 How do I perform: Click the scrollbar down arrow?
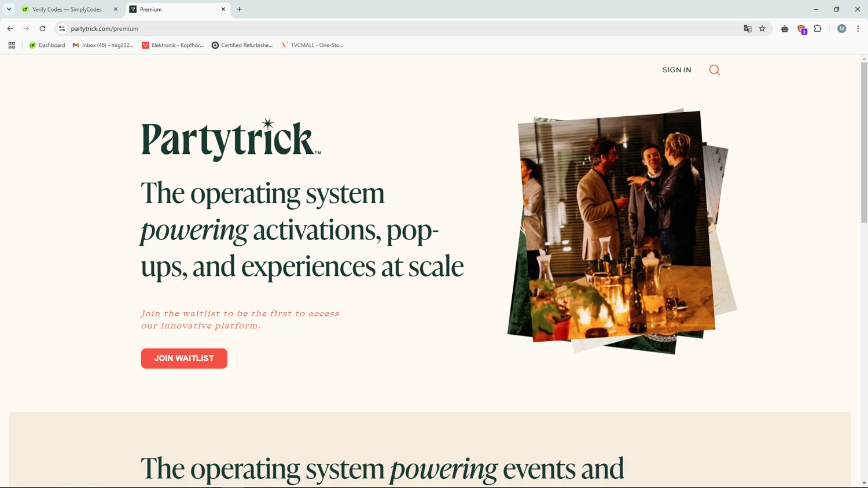coord(864,483)
